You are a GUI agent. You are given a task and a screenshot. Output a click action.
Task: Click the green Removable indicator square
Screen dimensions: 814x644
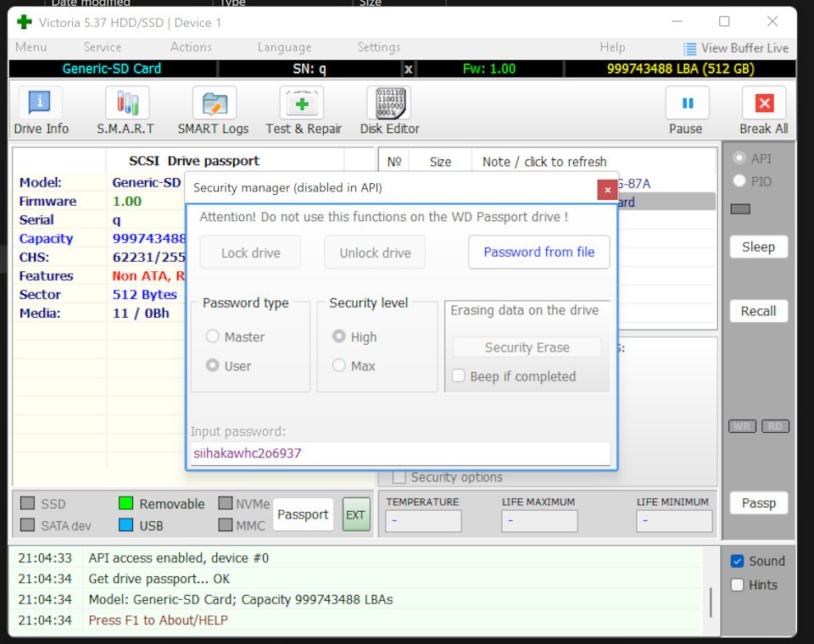[x=125, y=503]
